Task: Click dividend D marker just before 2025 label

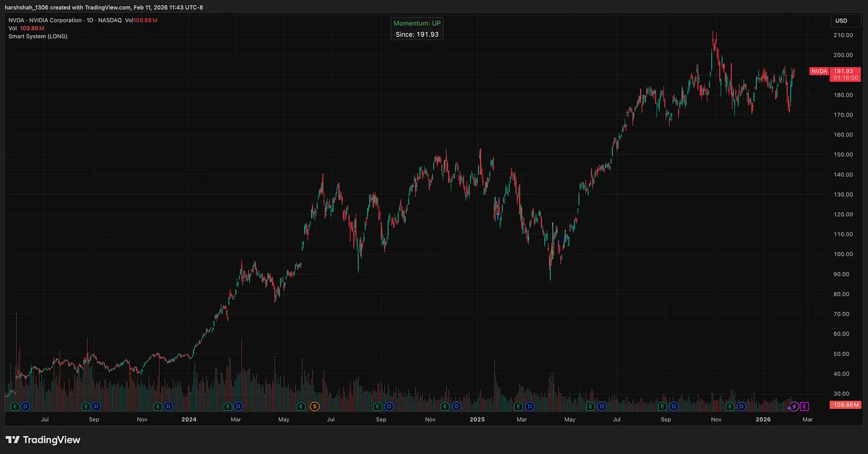Action: pos(456,406)
